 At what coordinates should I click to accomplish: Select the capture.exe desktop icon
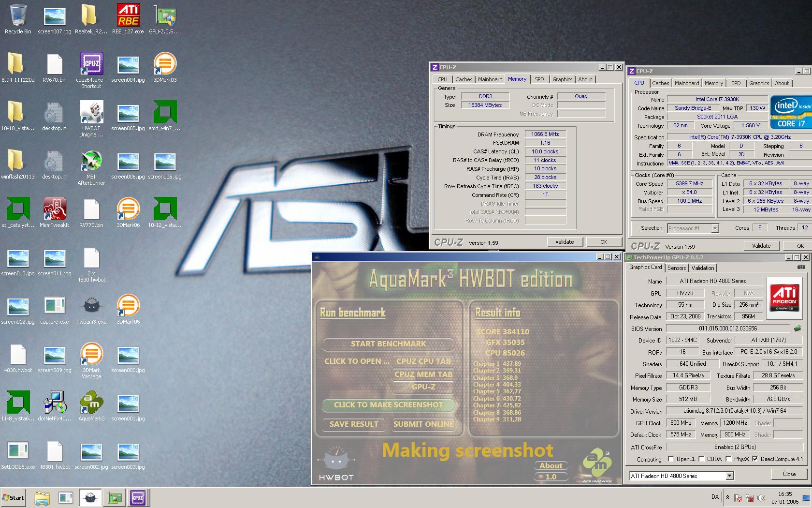pos(55,310)
